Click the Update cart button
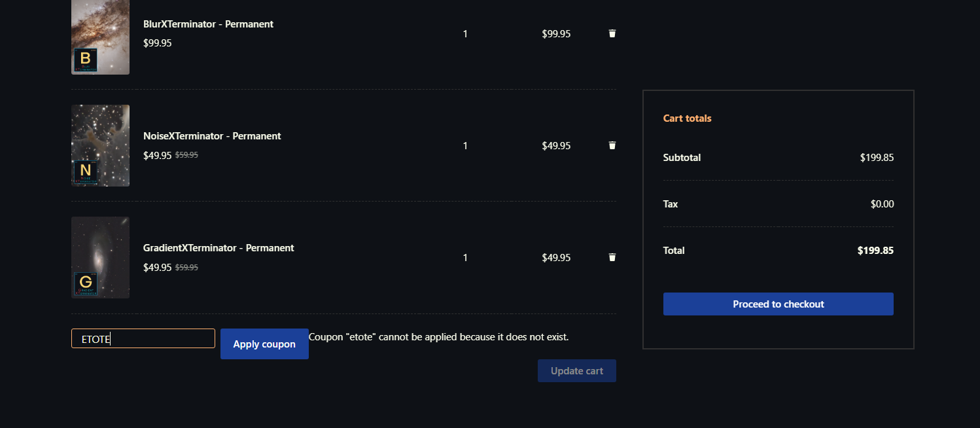Image resolution: width=980 pixels, height=428 pixels. [577, 370]
